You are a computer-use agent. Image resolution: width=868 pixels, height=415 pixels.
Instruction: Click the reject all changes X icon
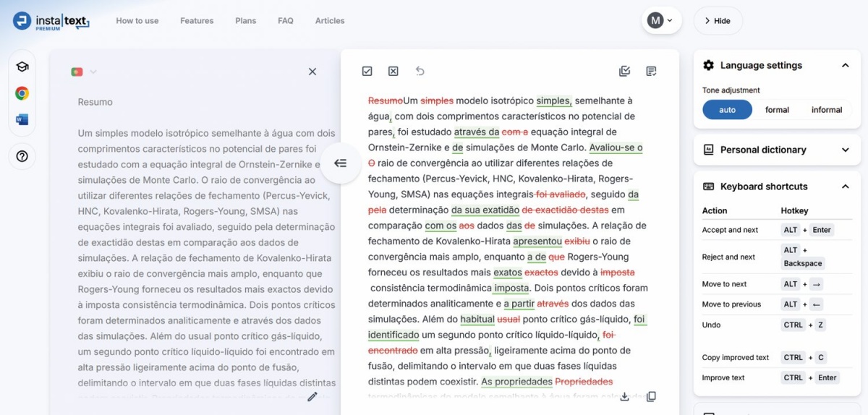click(x=393, y=71)
